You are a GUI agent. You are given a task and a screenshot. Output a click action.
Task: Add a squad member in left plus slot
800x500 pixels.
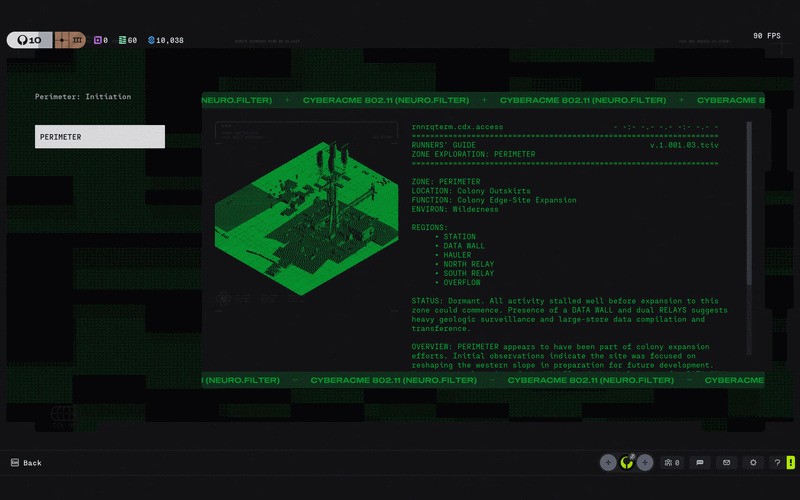tap(608, 463)
